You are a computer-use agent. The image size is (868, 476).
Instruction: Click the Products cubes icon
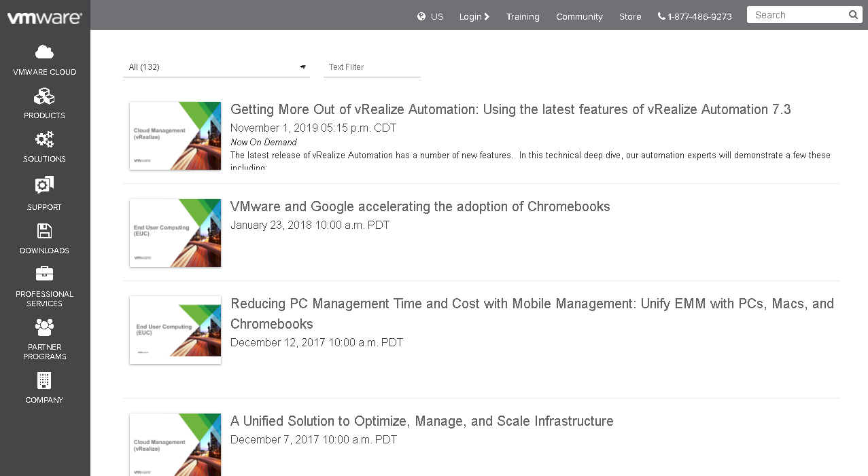[x=44, y=96]
